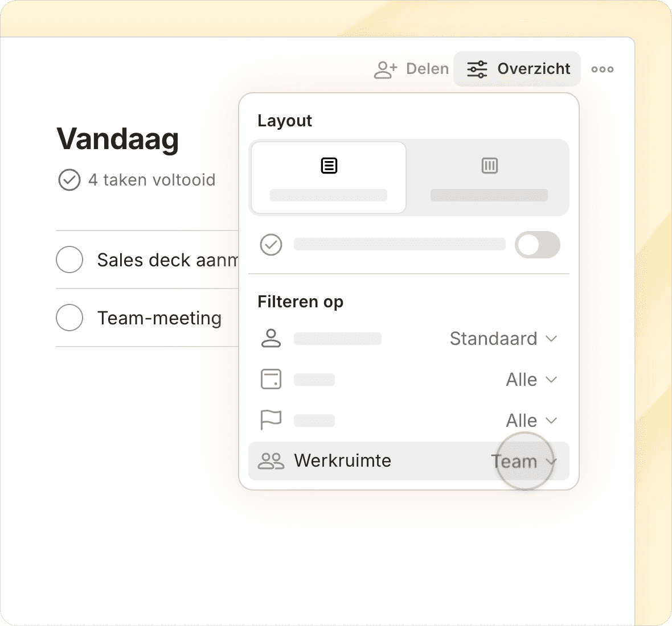Click the add-person Delen icon

click(x=385, y=69)
